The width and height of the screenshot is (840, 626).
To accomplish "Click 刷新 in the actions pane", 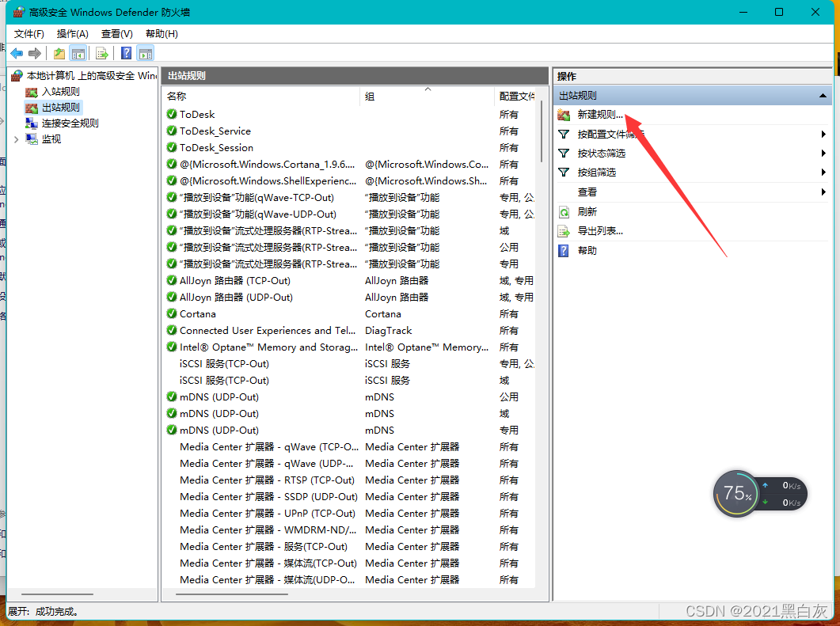I will tap(587, 212).
